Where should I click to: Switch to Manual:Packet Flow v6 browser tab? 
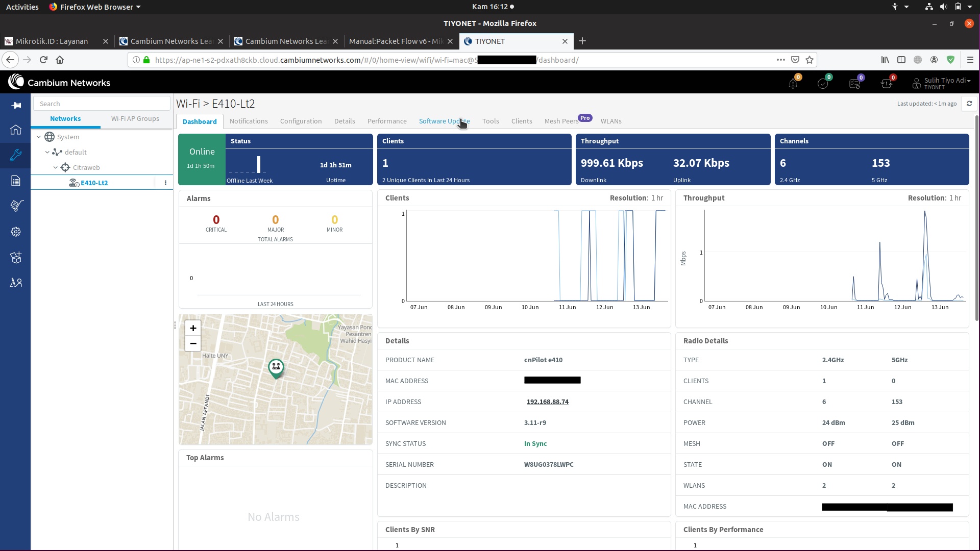tap(396, 41)
